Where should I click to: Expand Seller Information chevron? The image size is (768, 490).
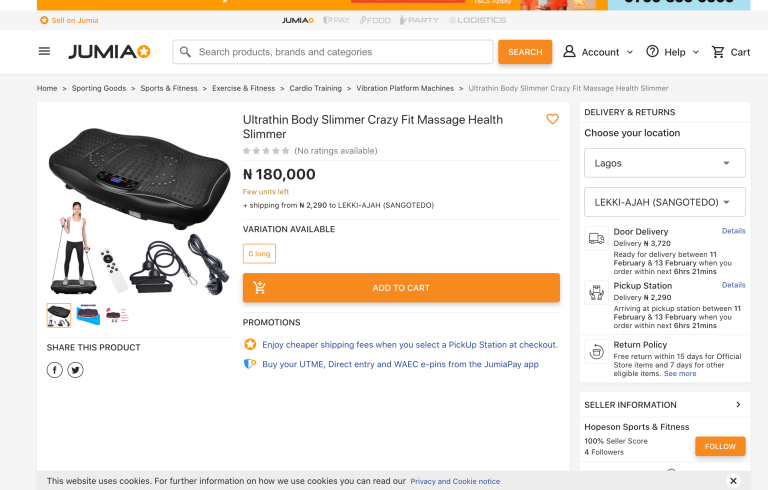pyautogui.click(x=738, y=405)
